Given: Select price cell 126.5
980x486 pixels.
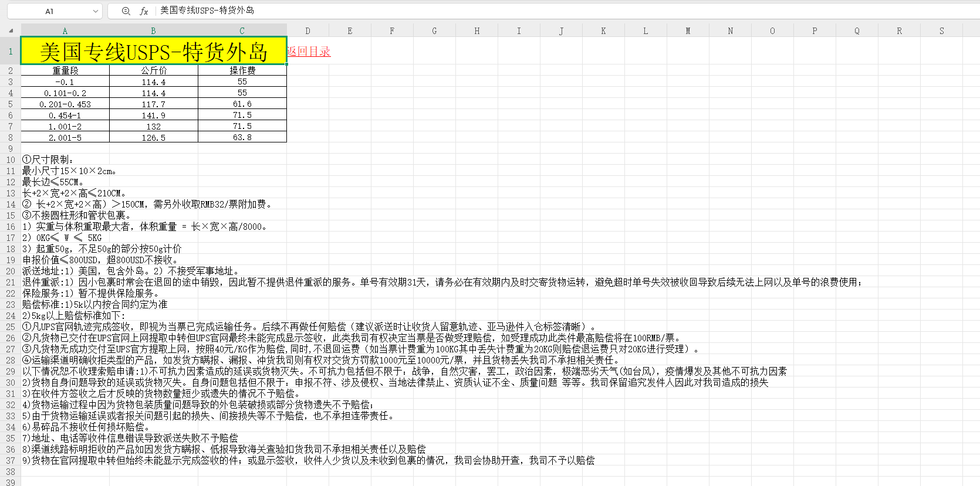Looking at the screenshot, I should click(154, 138).
